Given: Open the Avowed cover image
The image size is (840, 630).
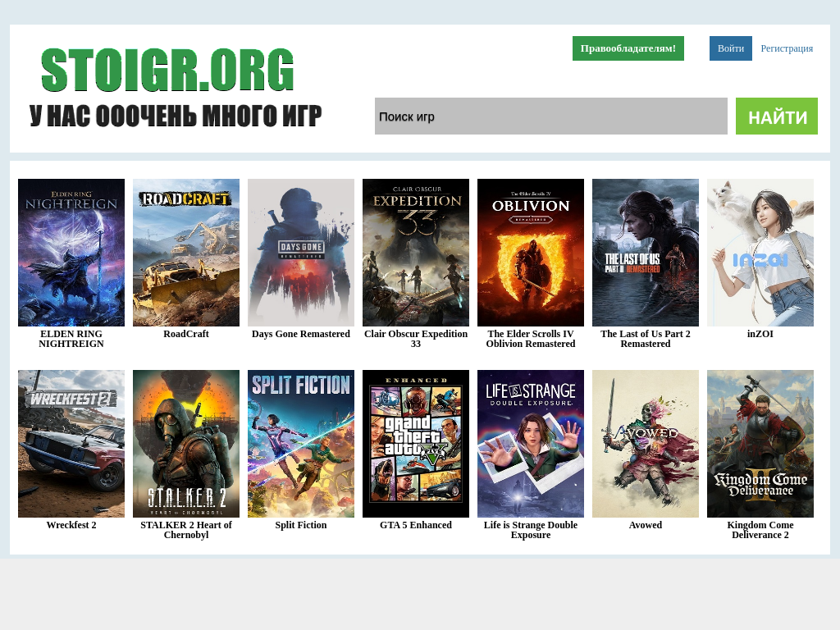Looking at the screenshot, I should point(646,444).
